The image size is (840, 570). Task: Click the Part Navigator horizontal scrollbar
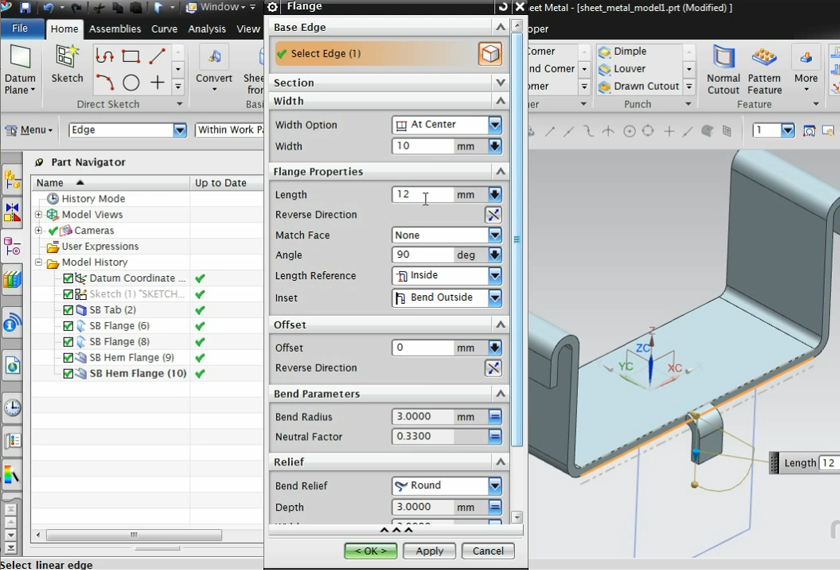pyautogui.click(x=133, y=535)
